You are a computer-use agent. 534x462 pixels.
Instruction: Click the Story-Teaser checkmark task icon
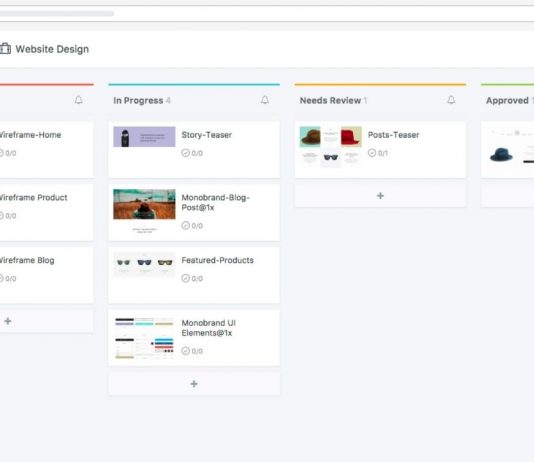186,153
